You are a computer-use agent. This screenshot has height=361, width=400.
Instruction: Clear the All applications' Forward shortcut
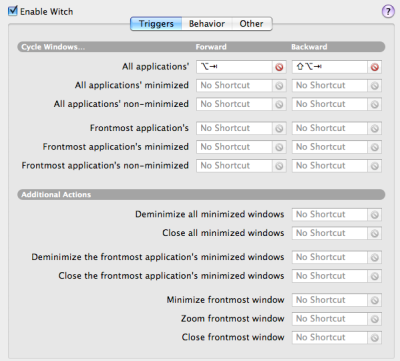[x=279, y=67]
